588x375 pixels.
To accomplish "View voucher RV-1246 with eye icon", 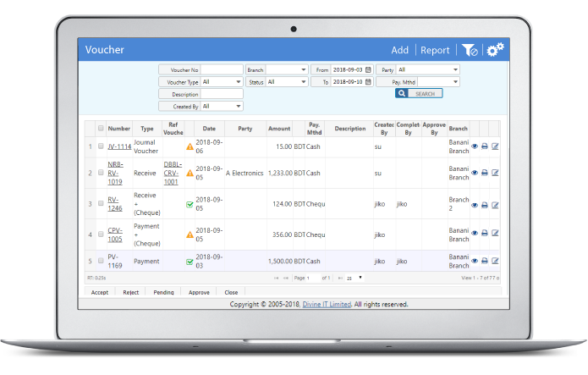I will coord(475,206).
